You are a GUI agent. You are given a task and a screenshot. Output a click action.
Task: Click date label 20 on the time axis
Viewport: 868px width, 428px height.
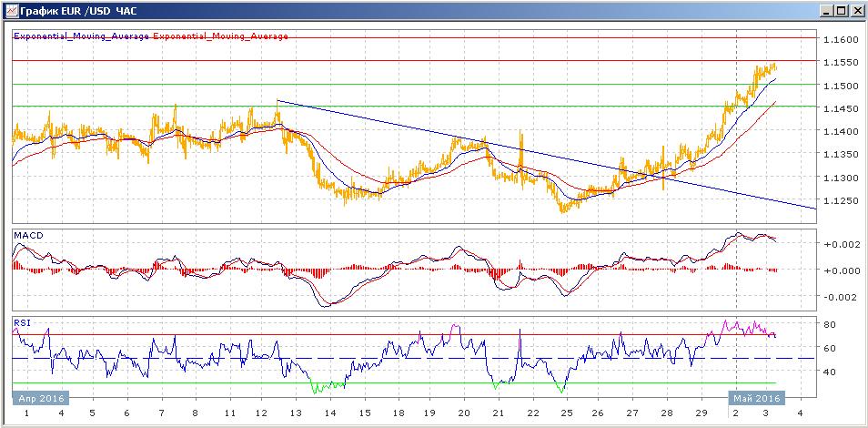tap(464, 413)
